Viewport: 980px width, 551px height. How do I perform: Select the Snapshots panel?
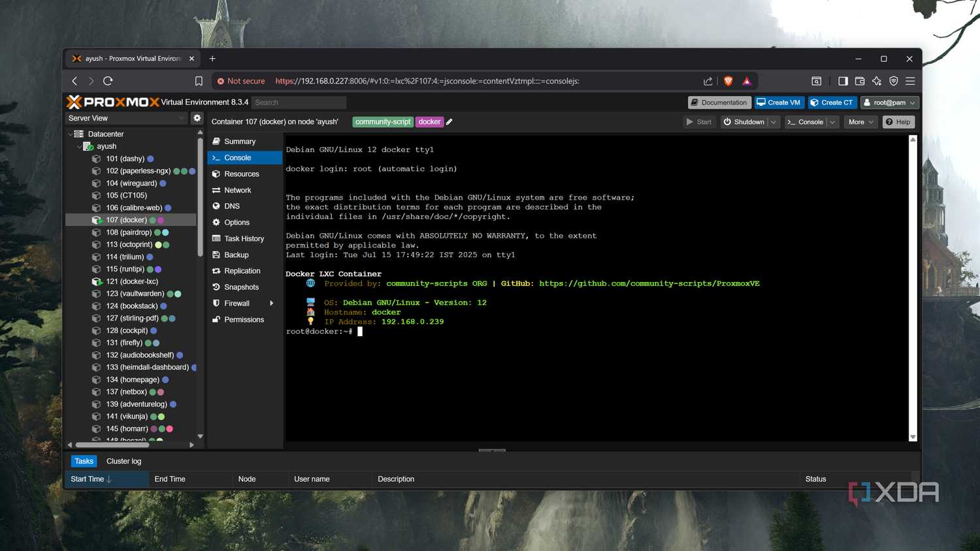coord(241,287)
